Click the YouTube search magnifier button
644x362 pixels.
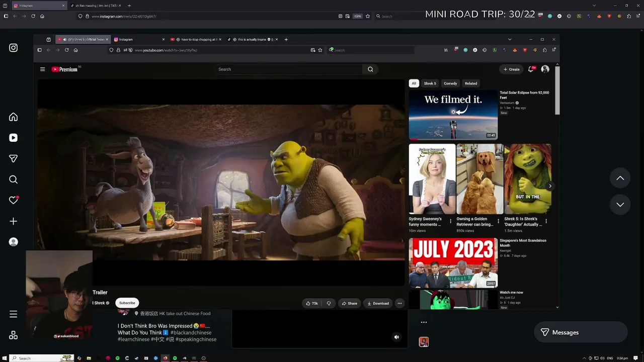tap(370, 69)
